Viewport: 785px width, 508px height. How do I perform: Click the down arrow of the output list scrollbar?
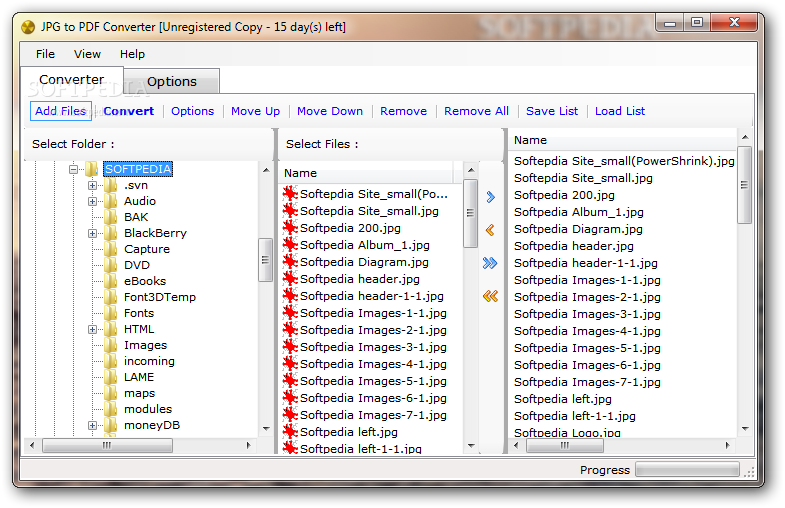745,429
